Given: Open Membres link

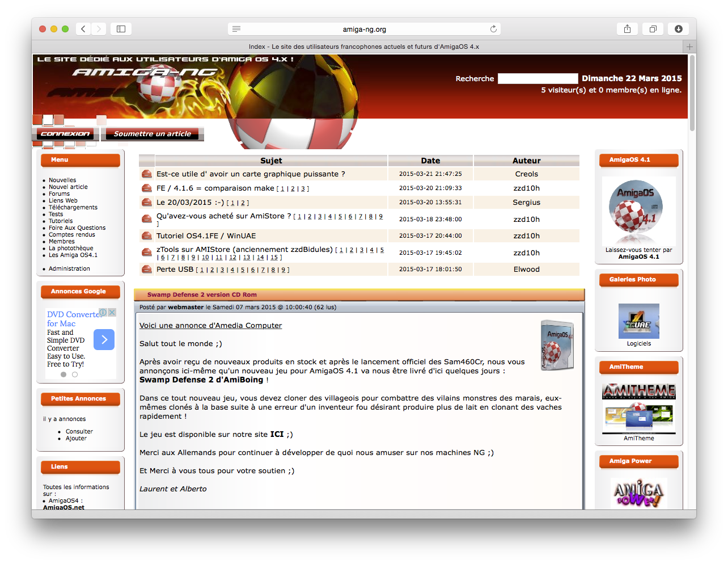Looking at the screenshot, I should [62, 241].
